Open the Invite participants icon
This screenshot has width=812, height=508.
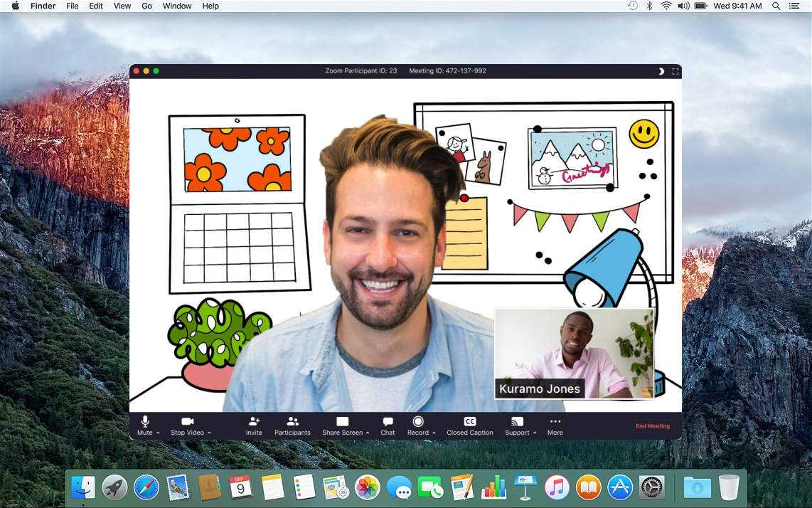tap(254, 422)
